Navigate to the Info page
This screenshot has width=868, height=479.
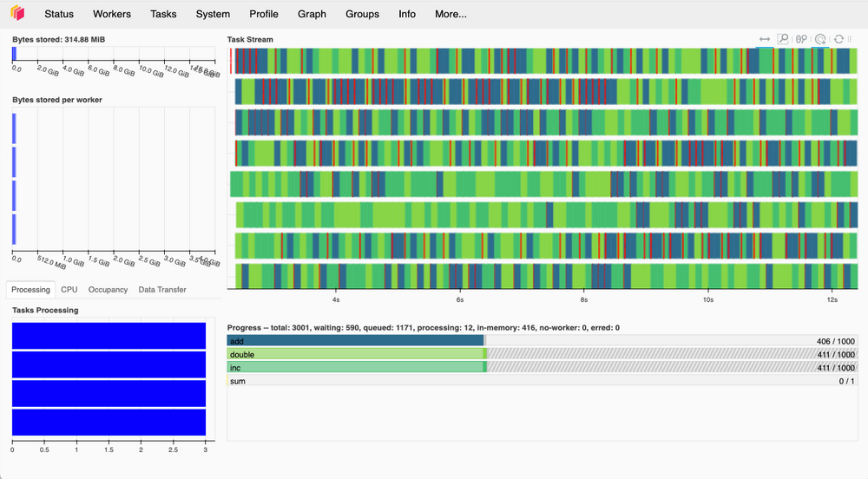click(x=407, y=14)
